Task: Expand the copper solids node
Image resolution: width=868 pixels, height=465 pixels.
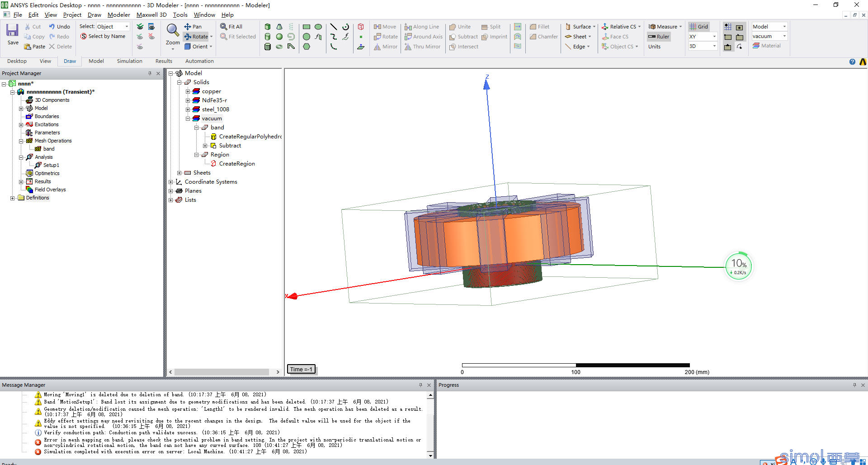Action: click(188, 91)
